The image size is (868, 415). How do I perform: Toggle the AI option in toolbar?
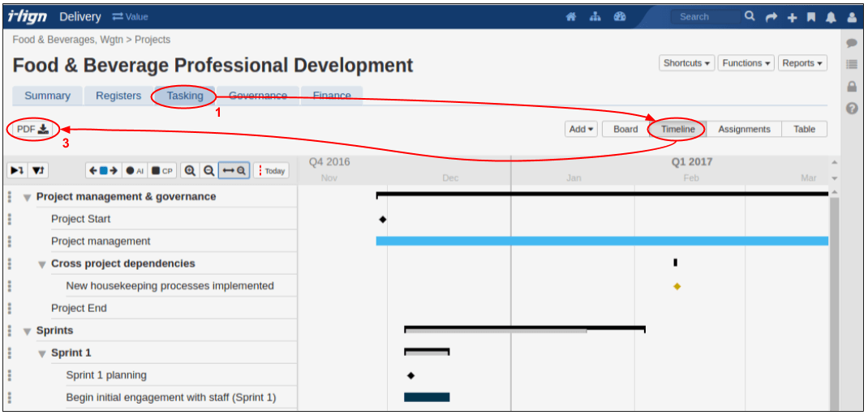135,171
